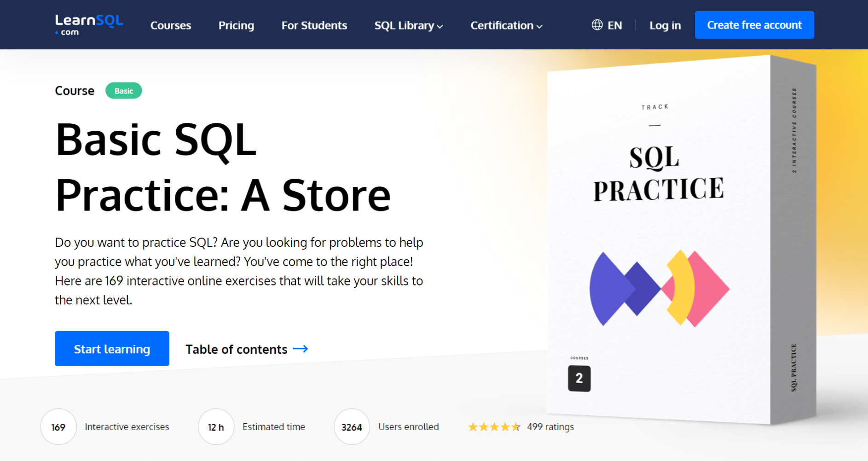Open the Courses menu item
The height and width of the screenshot is (461, 868).
pyautogui.click(x=171, y=25)
